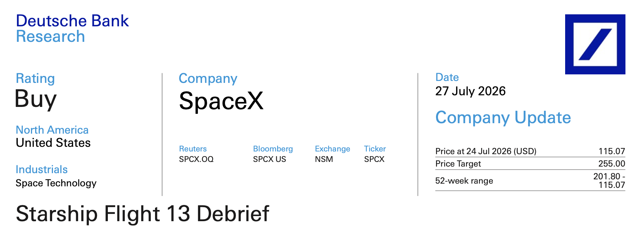Click the Starship Flight 13 Debrief title

coord(142,214)
